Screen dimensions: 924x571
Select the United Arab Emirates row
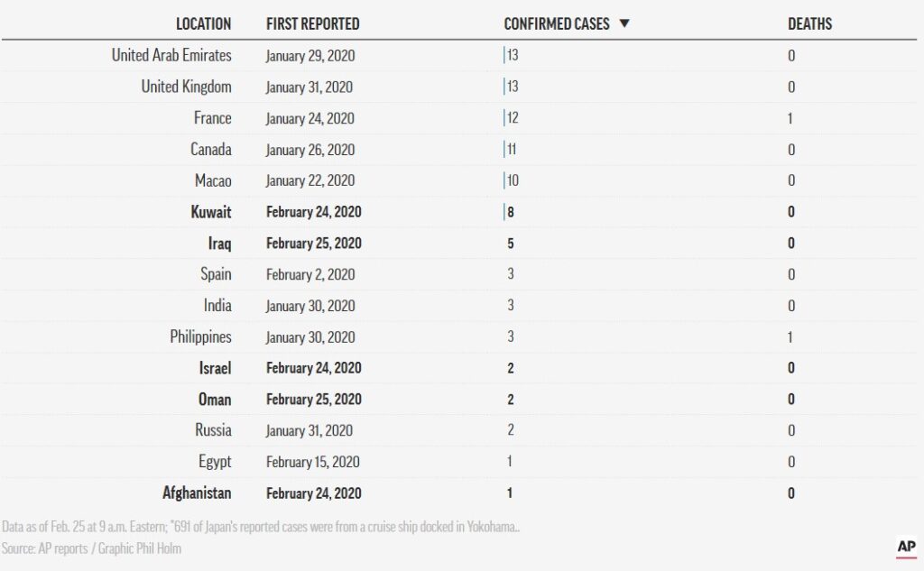459,55
